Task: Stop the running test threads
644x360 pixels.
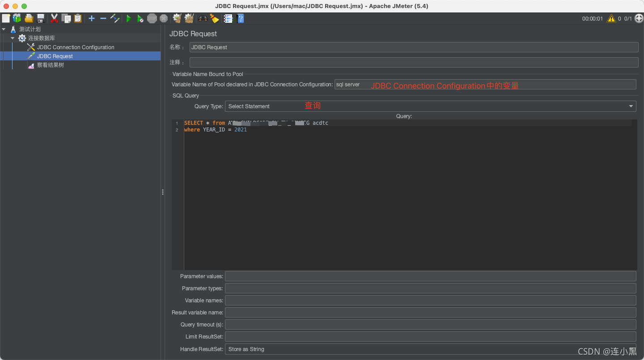Action: (x=152, y=18)
